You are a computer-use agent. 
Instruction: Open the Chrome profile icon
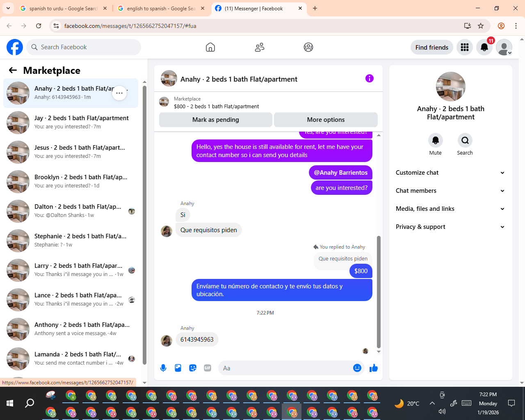[501, 26]
